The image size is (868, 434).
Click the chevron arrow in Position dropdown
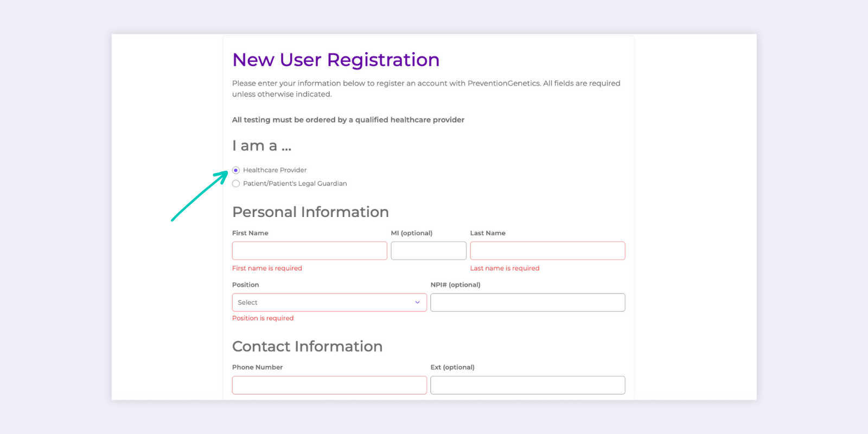[x=417, y=303]
